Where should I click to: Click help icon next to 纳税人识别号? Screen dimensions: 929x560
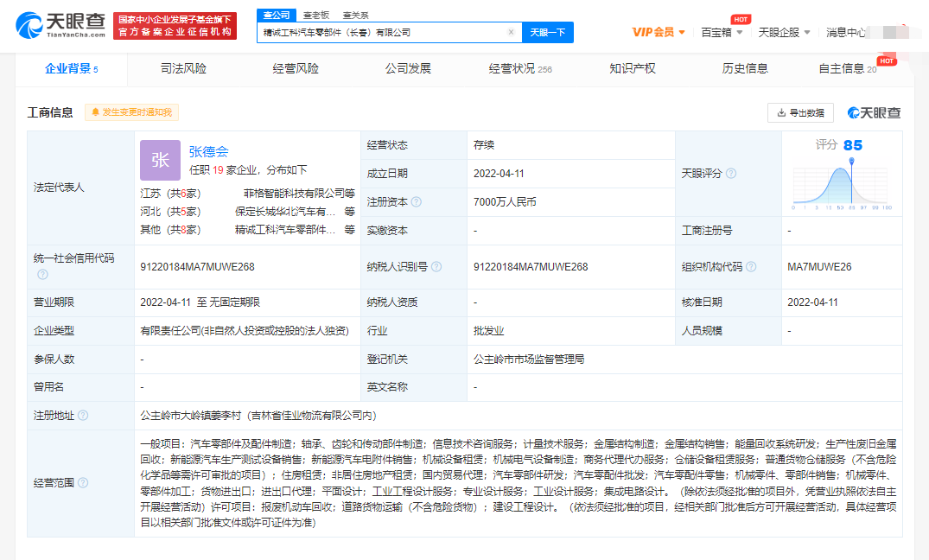point(436,267)
